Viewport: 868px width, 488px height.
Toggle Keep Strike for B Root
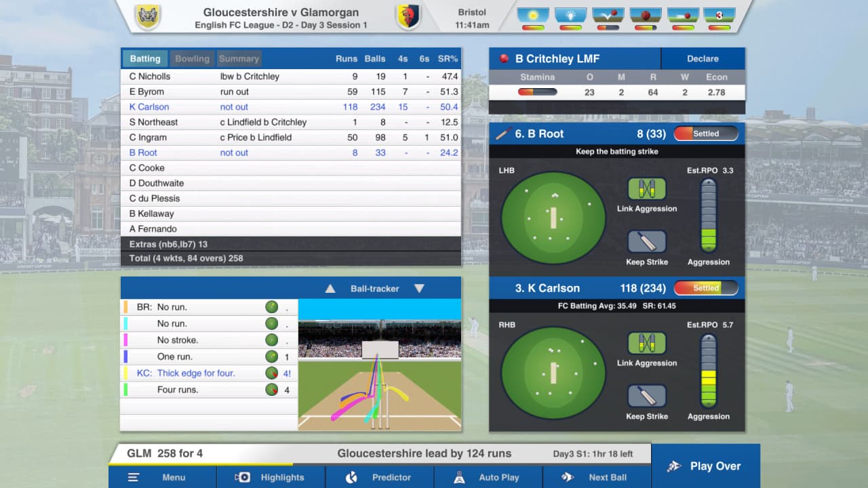(646, 242)
